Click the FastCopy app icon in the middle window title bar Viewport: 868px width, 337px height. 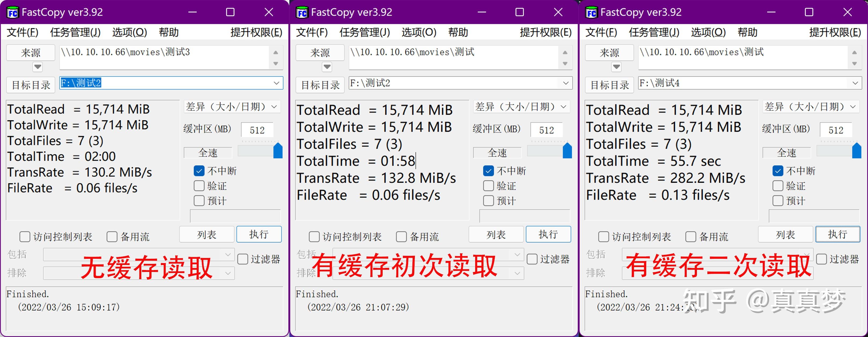(x=302, y=12)
